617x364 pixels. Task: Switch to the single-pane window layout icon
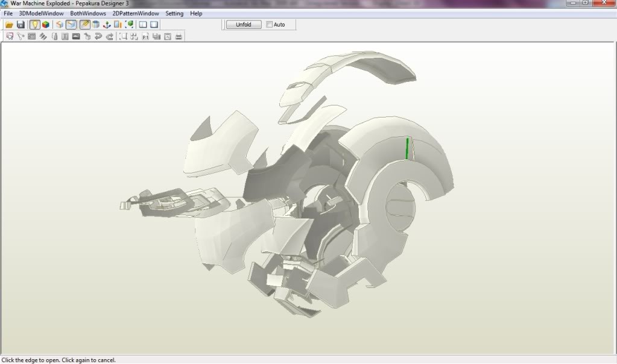[x=154, y=25]
